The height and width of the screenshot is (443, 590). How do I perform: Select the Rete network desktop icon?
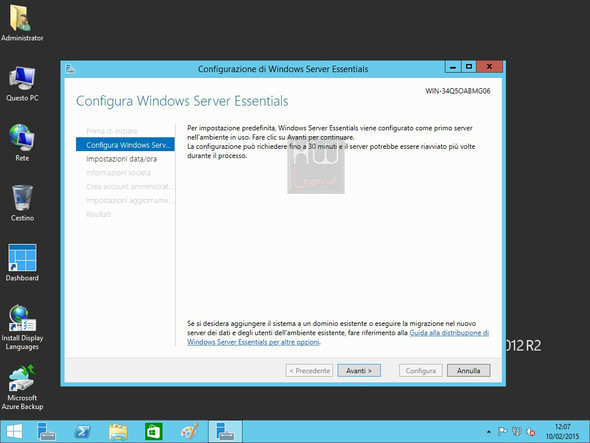coord(22,143)
